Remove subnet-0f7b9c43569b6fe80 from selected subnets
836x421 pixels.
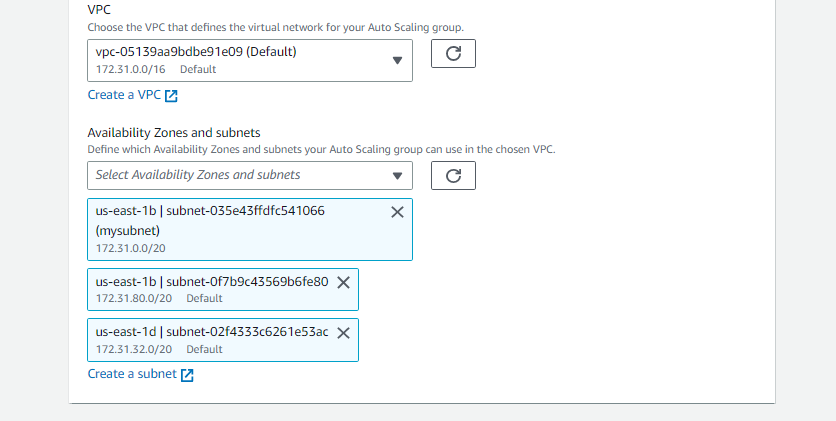pos(343,282)
